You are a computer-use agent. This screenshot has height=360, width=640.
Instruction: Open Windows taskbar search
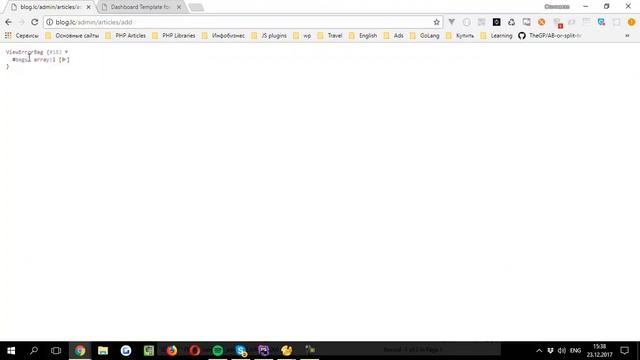(x=34, y=350)
